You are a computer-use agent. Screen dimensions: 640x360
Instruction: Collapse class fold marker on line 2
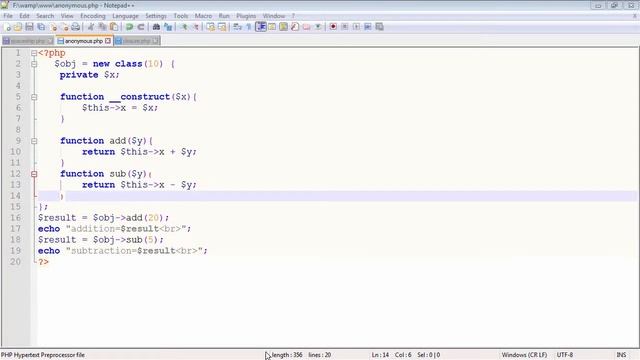click(34, 64)
